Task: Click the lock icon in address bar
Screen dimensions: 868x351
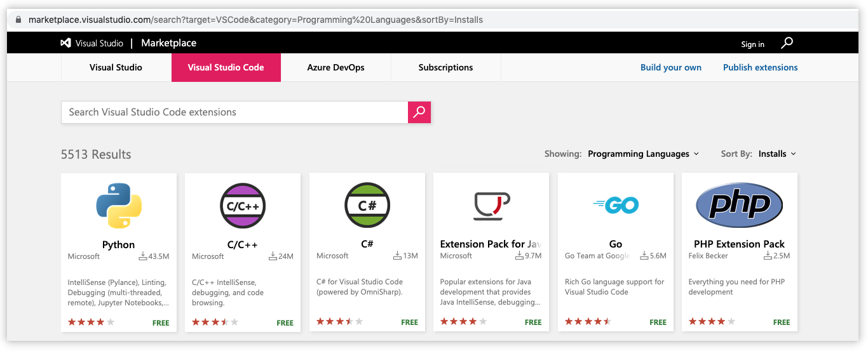Action: tap(18, 20)
